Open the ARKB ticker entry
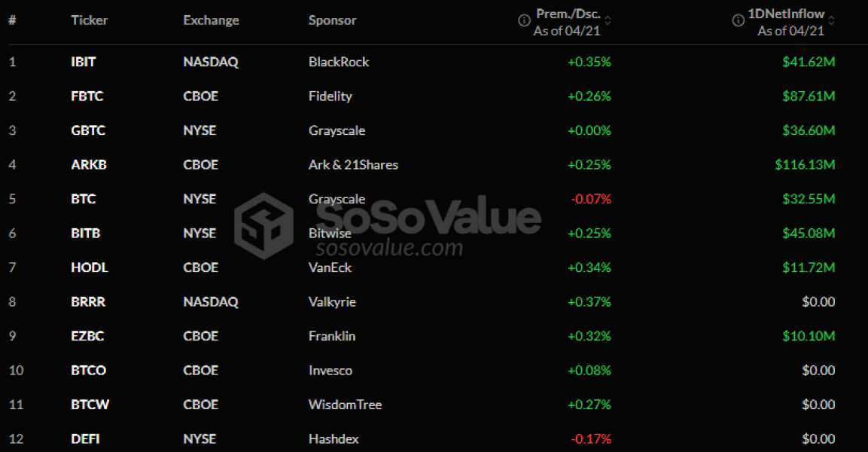The width and height of the screenshot is (868, 452). (89, 165)
